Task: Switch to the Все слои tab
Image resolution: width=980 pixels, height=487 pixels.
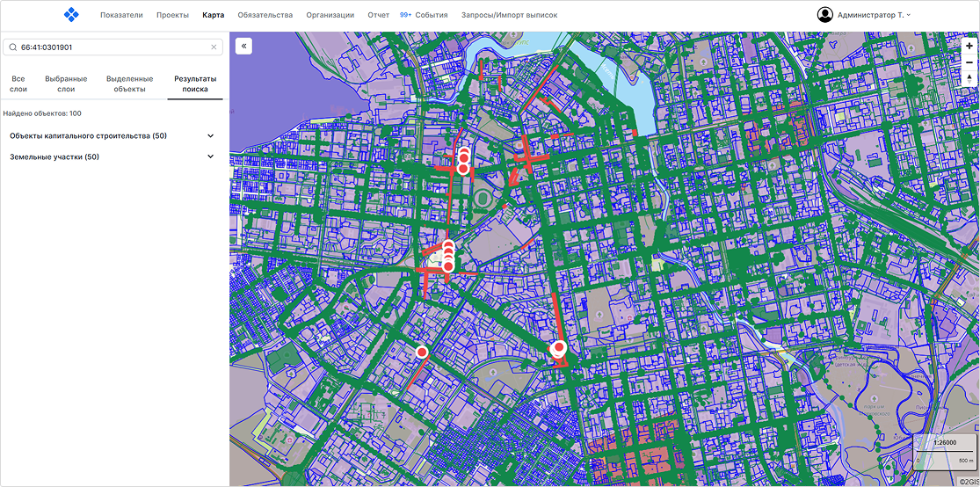Action: pos(18,84)
